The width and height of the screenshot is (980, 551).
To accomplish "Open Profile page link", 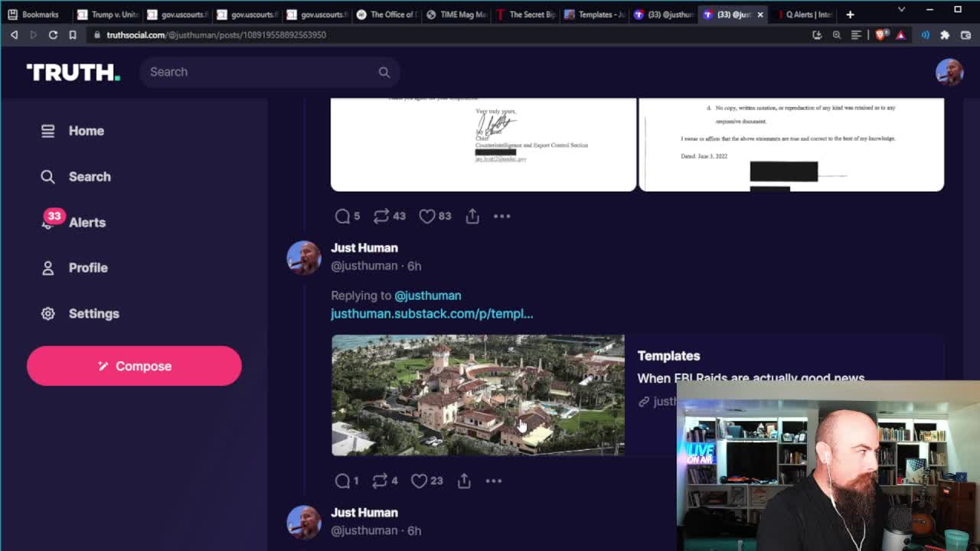I will pos(88,268).
